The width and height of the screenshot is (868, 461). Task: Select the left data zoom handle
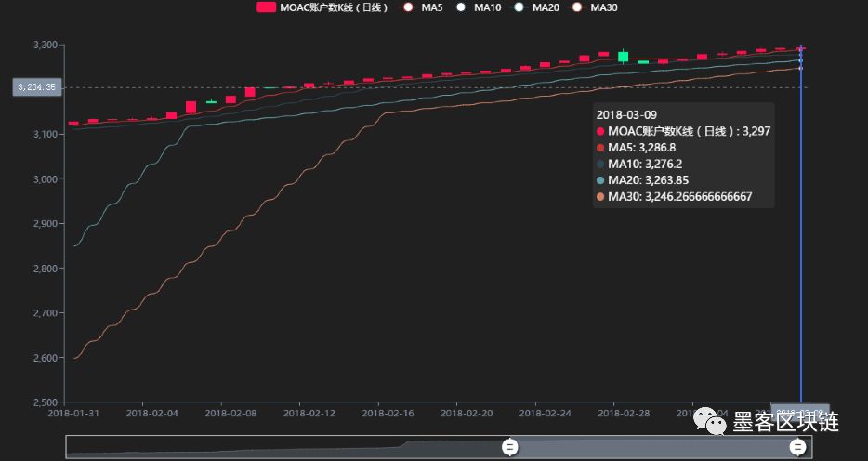point(509,447)
